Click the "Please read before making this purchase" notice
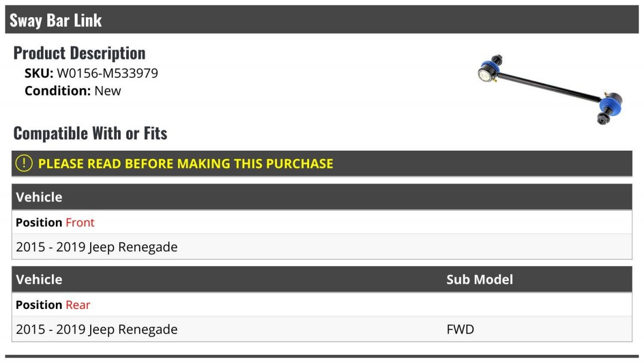644x363 pixels. pos(186,164)
